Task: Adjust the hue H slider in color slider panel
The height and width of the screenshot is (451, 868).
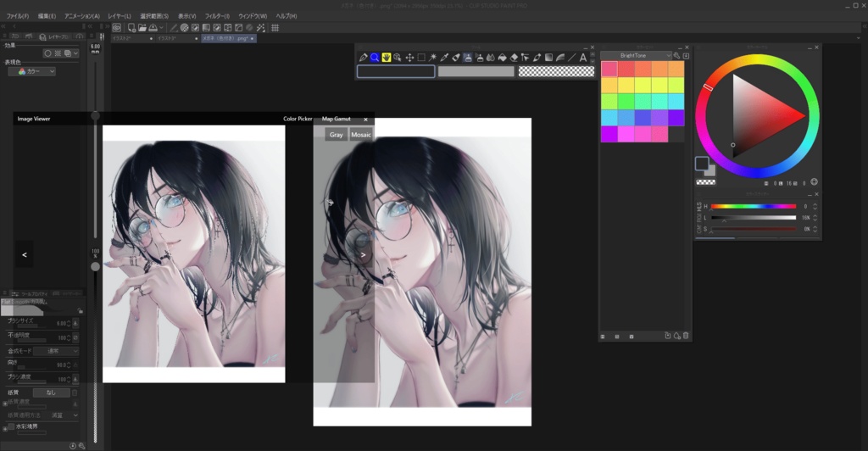Action: click(754, 206)
